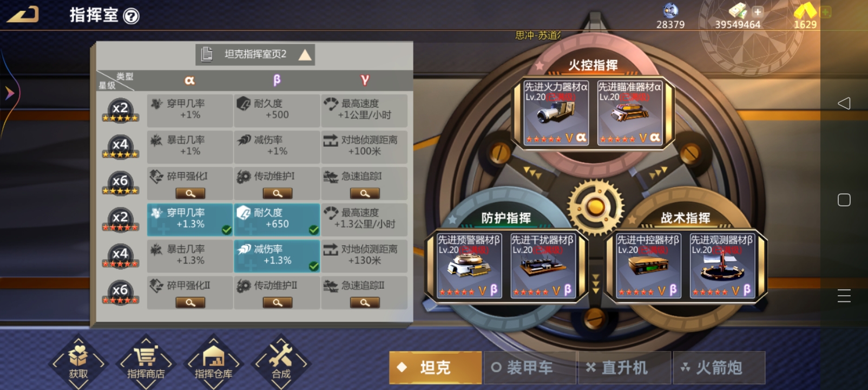Select the 火箭炮 tab
This screenshot has height=390, width=868.
pos(719,368)
